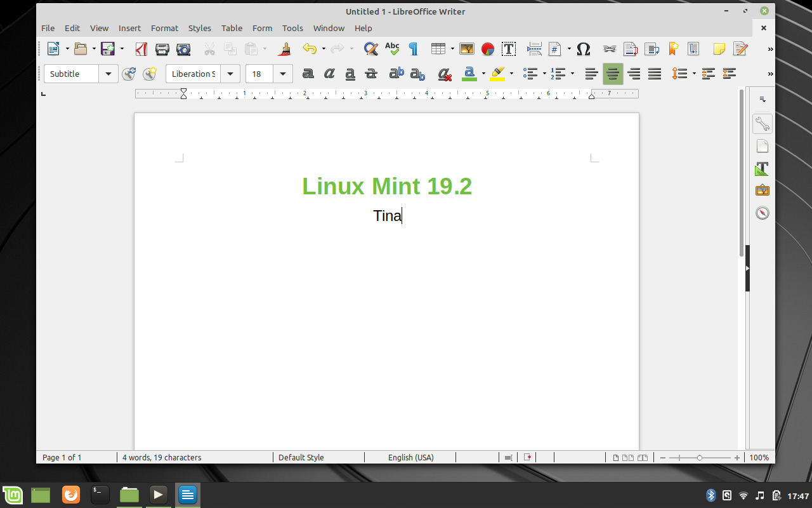Screen dimensions: 812x508
Task: Toggle yellow highlighting color
Action: [x=498, y=74]
